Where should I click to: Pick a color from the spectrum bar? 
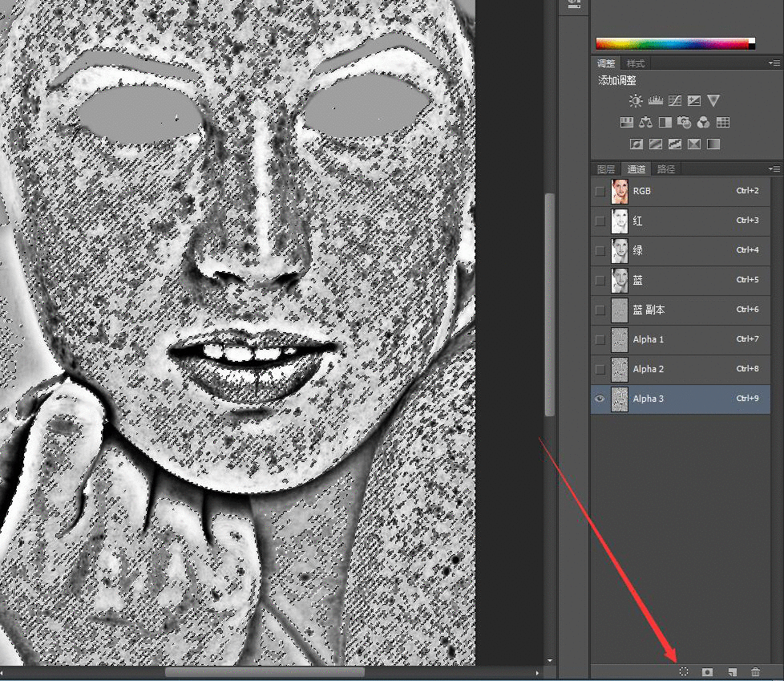(673, 43)
